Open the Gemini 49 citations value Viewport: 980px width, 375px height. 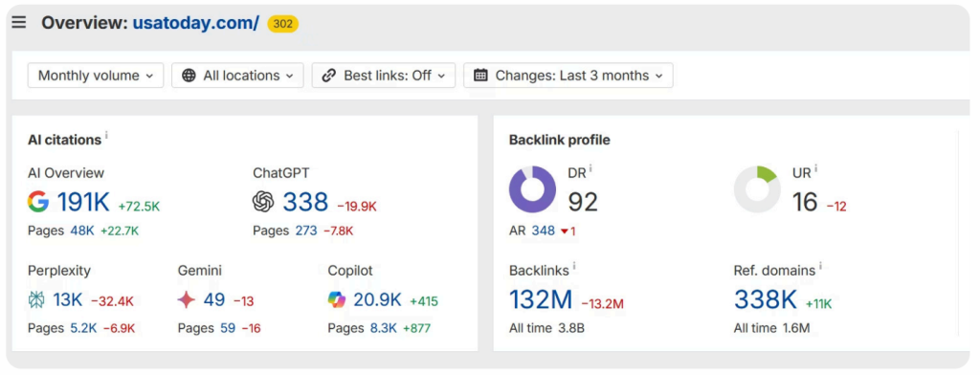214,300
